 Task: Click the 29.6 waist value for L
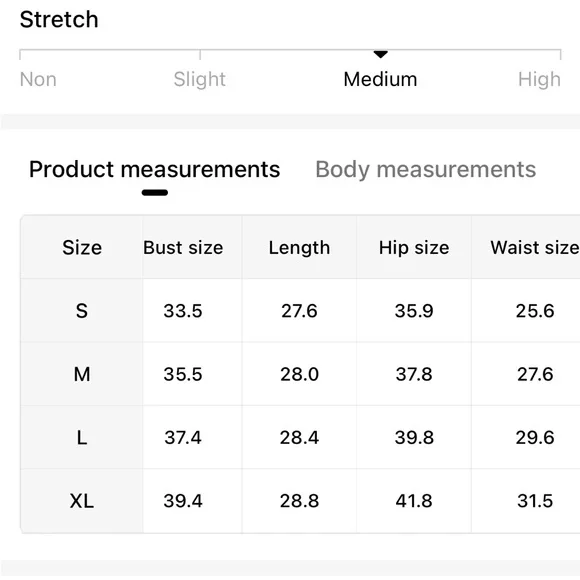tap(535, 438)
